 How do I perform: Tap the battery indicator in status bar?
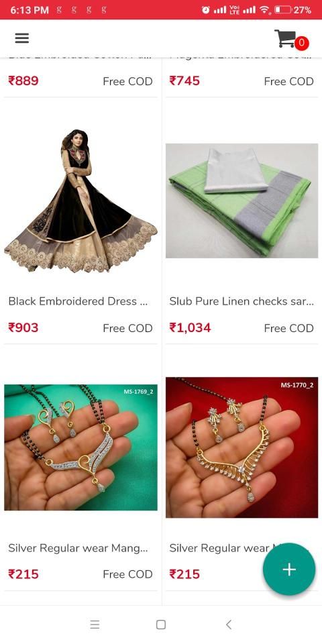tap(282, 10)
